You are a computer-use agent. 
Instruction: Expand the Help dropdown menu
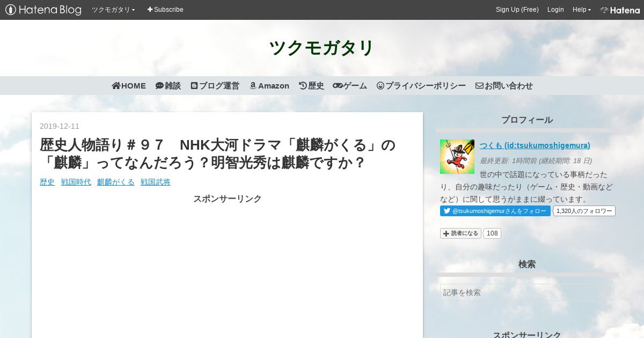[582, 10]
